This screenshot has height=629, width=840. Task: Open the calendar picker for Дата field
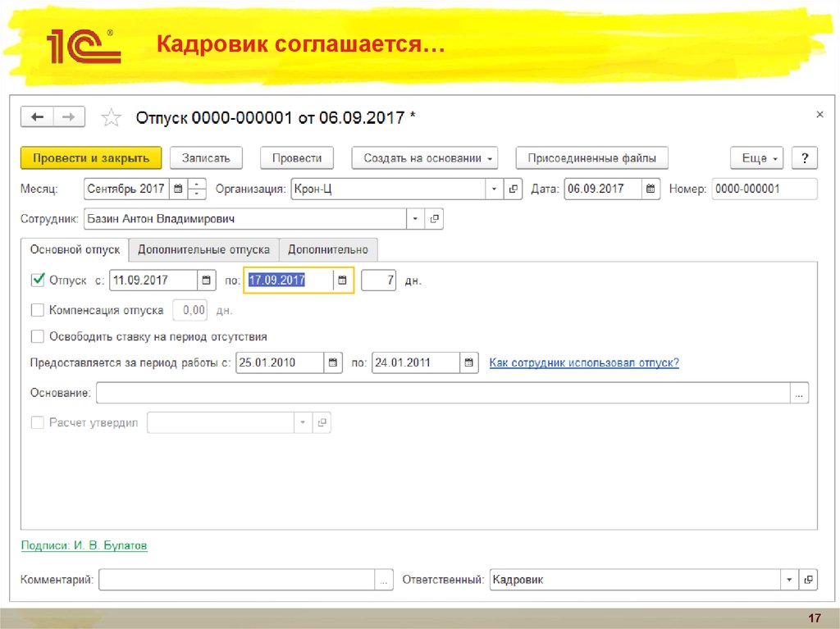click(x=651, y=189)
